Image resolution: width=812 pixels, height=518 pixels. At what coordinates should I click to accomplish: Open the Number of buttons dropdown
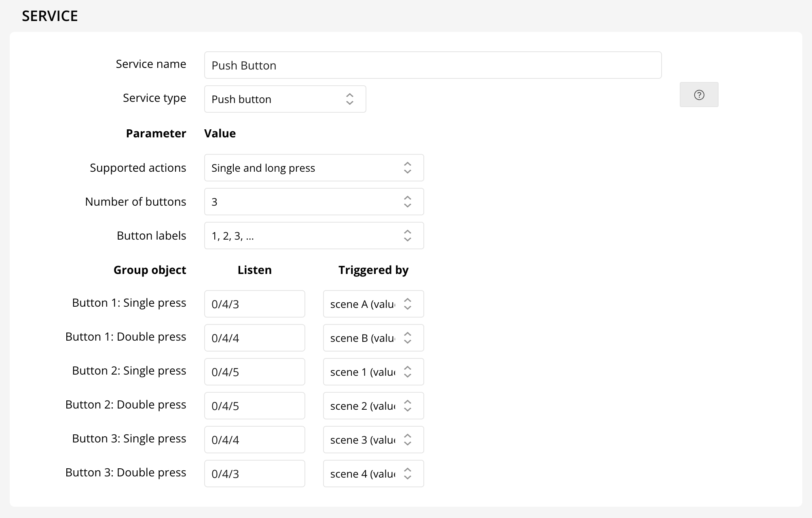coord(314,202)
